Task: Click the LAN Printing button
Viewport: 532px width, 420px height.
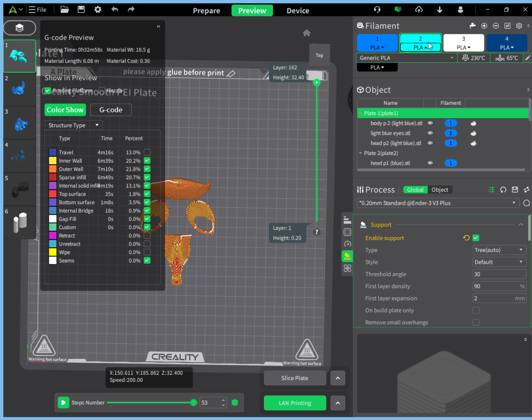Action: [x=295, y=403]
